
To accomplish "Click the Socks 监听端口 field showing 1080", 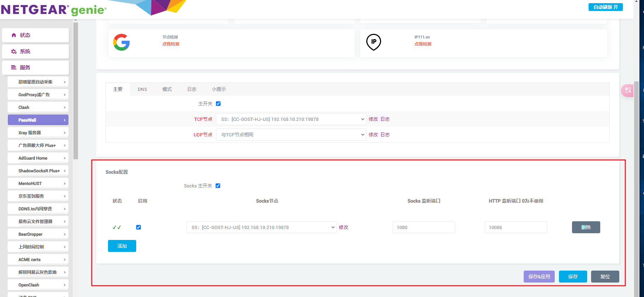I will (x=423, y=227).
